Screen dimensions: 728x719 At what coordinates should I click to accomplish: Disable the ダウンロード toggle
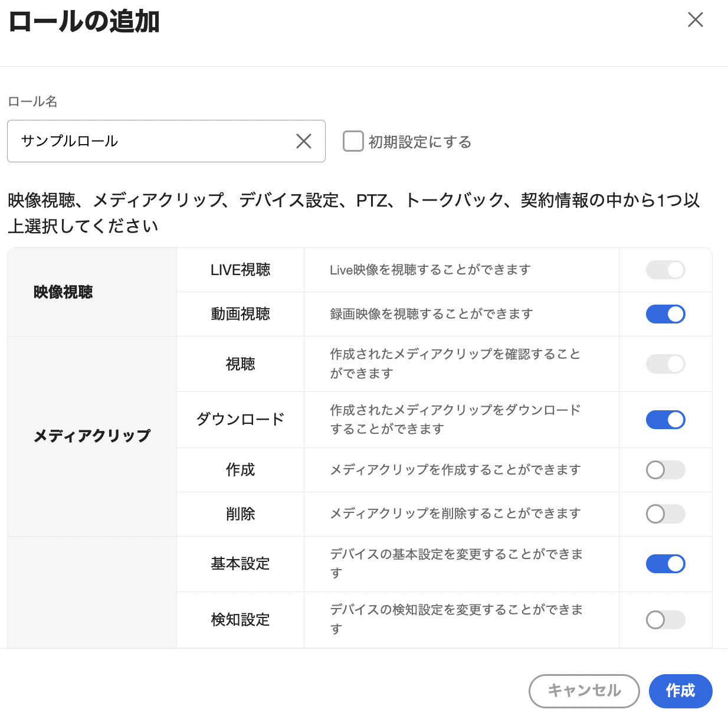pyautogui.click(x=665, y=419)
